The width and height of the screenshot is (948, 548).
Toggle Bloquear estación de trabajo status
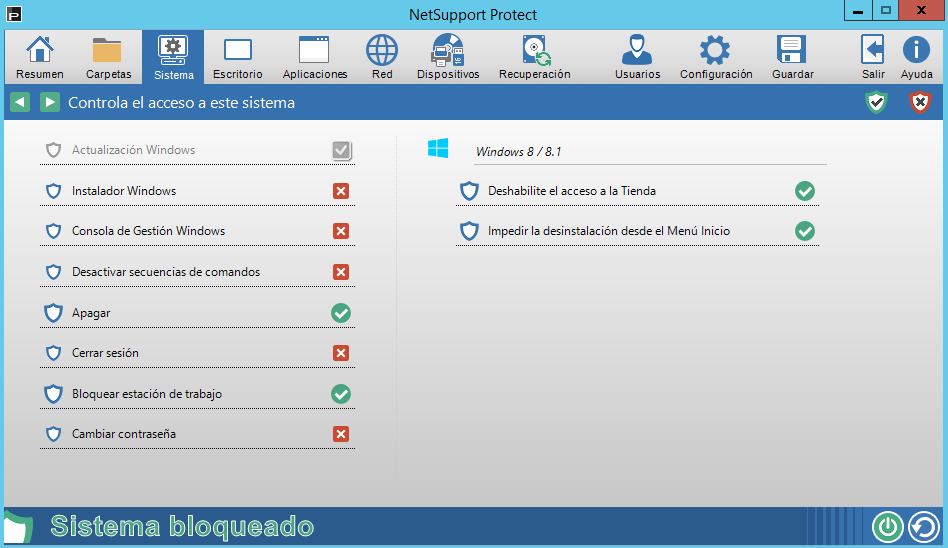point(341,394)
